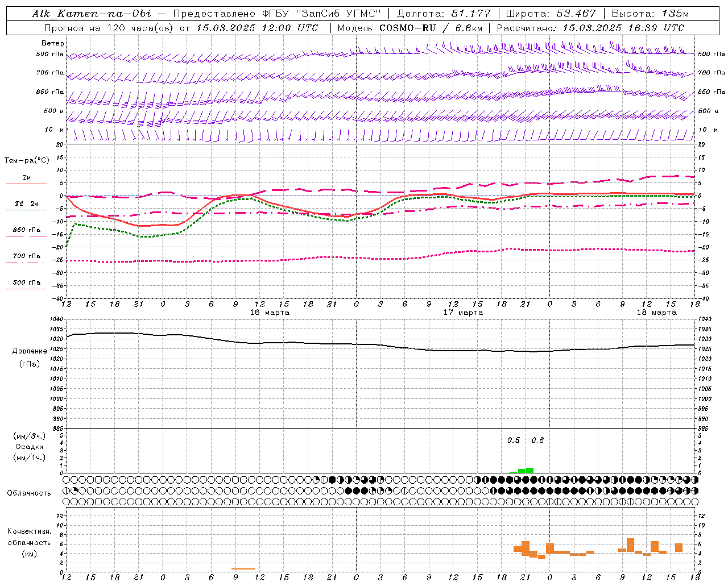Click the 18 марта date label

(x=656, y=313)
